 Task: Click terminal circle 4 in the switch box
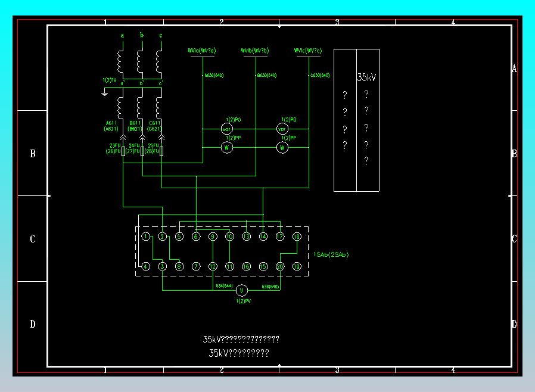146,266
